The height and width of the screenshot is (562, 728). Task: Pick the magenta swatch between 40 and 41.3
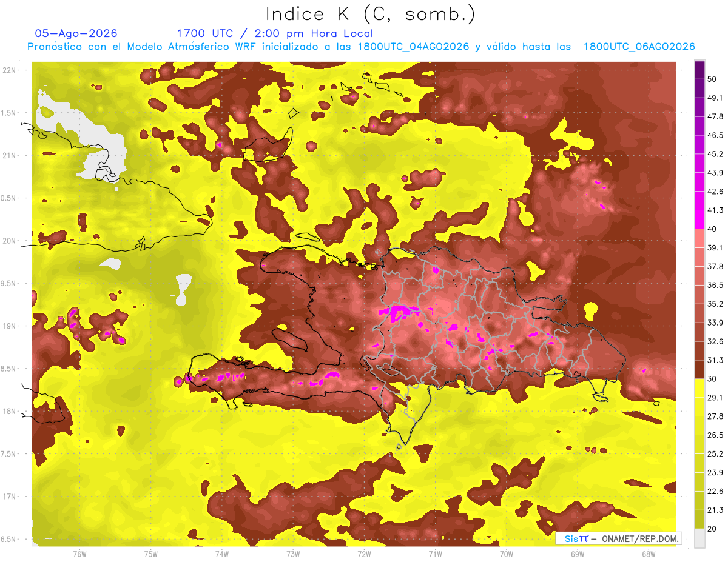(699, 219)
